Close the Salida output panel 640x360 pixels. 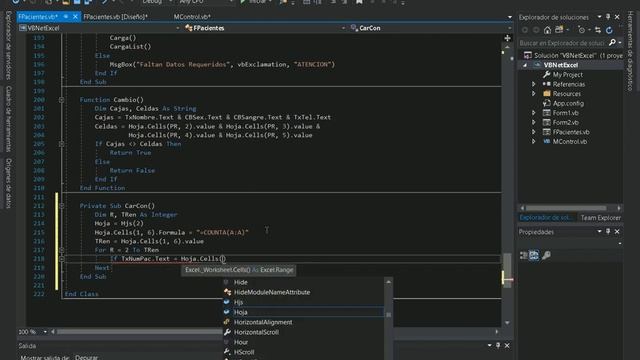[507, 345]
